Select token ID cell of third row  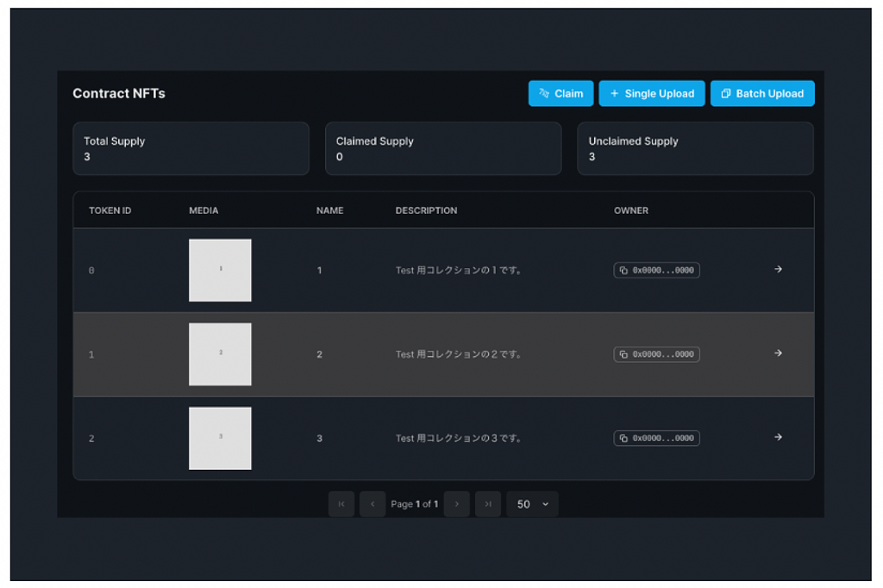91,438
